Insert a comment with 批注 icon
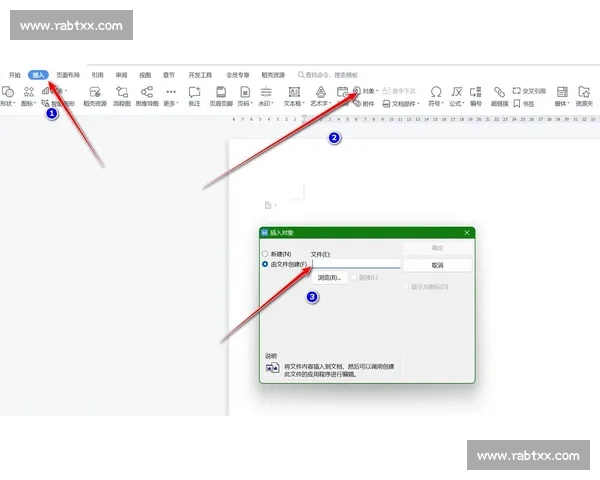 pos(194,92)
